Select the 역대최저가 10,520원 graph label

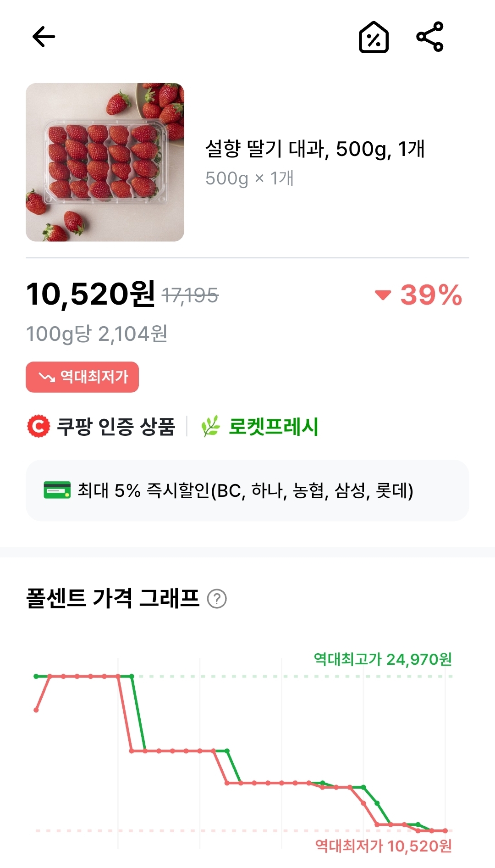click(384, 846)
